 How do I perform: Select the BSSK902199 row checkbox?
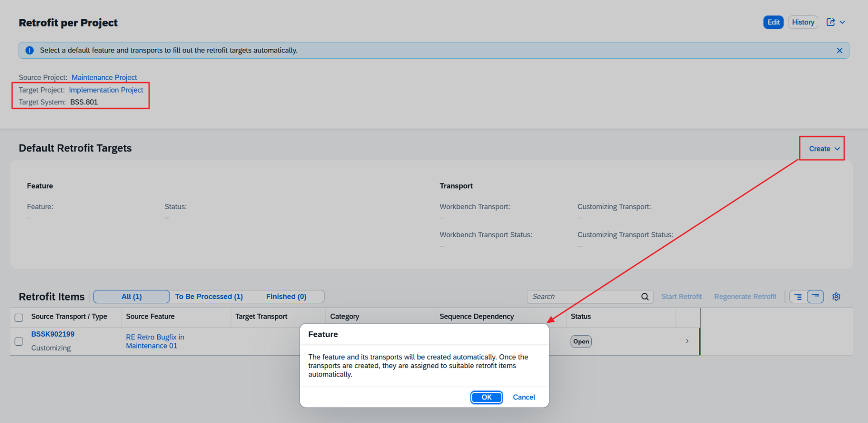pos(19,341)
